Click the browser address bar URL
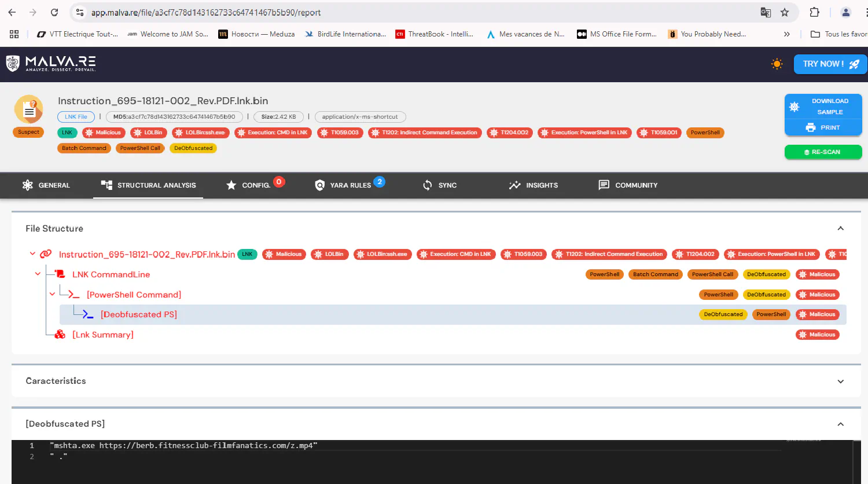 (206, 12)
